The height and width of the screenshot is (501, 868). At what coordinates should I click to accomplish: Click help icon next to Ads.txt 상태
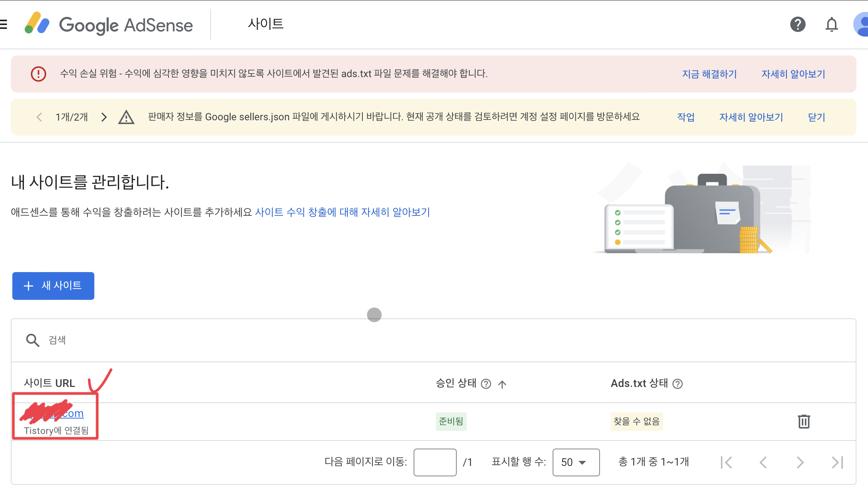pyautogui.click(x=677, y=384)
